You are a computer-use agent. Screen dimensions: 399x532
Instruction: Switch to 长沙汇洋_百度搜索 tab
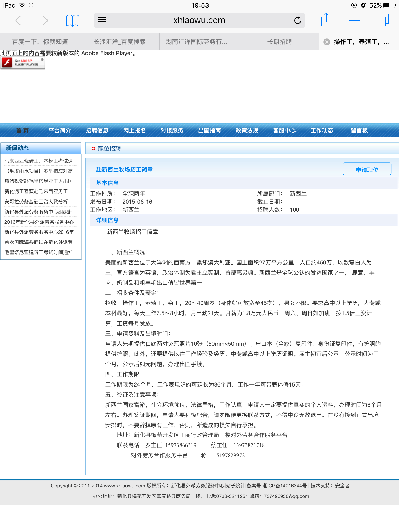click(x=120, y=42)
